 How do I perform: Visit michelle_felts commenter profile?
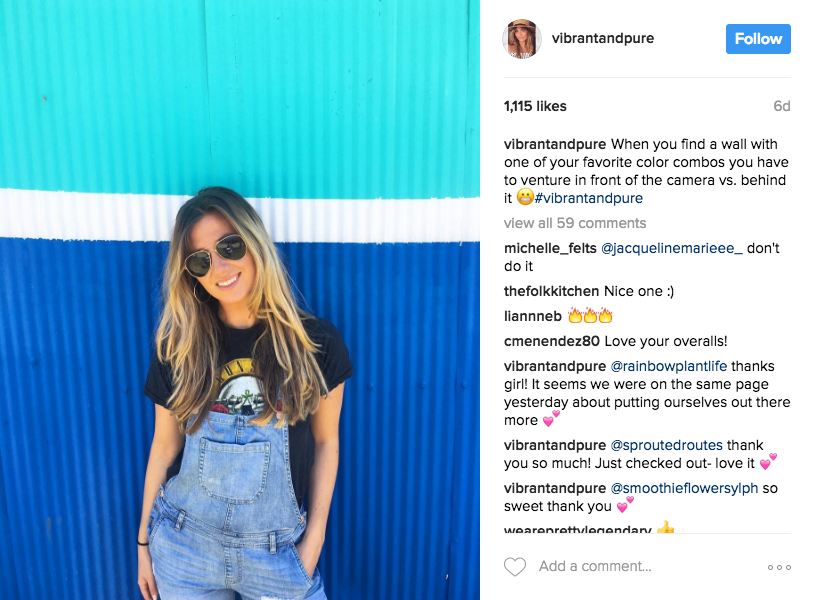(x=550, y=249)
